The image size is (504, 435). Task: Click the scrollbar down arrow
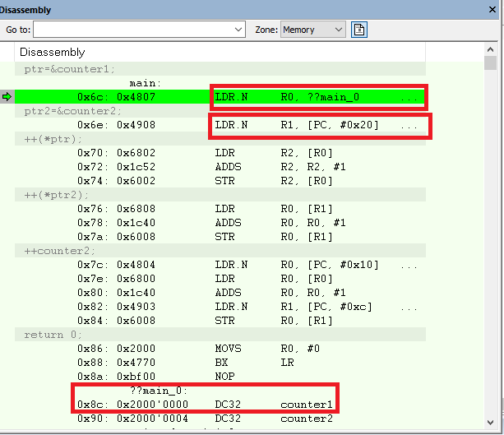pos(490,423)
